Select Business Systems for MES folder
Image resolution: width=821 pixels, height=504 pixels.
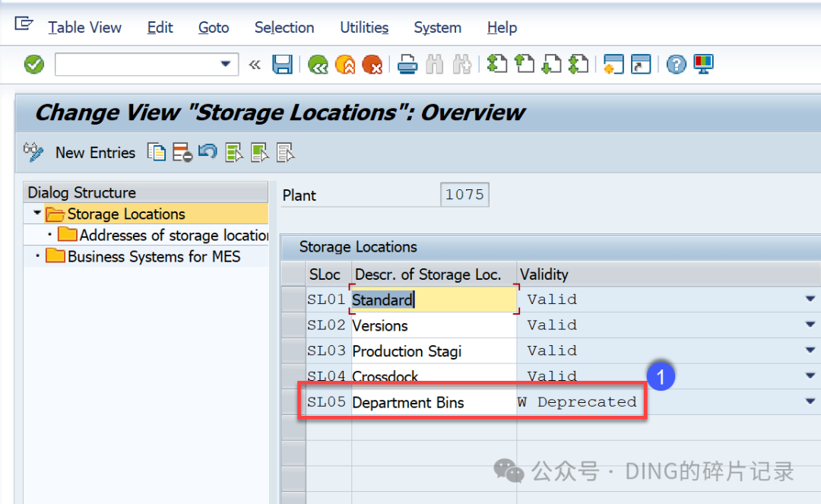154,256
